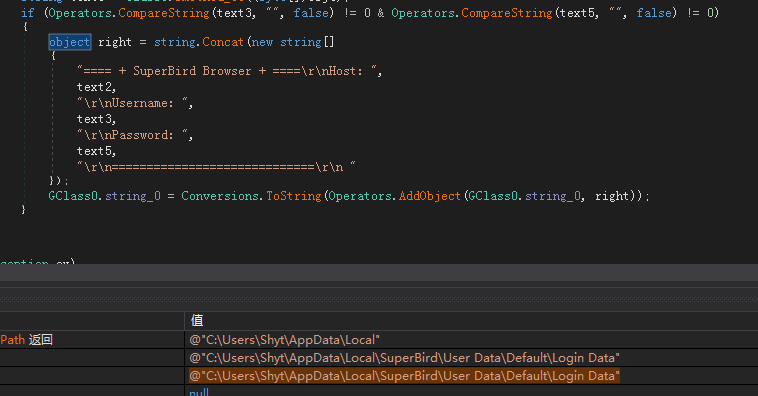Click the text3 array element line

[x=96, y=119]
